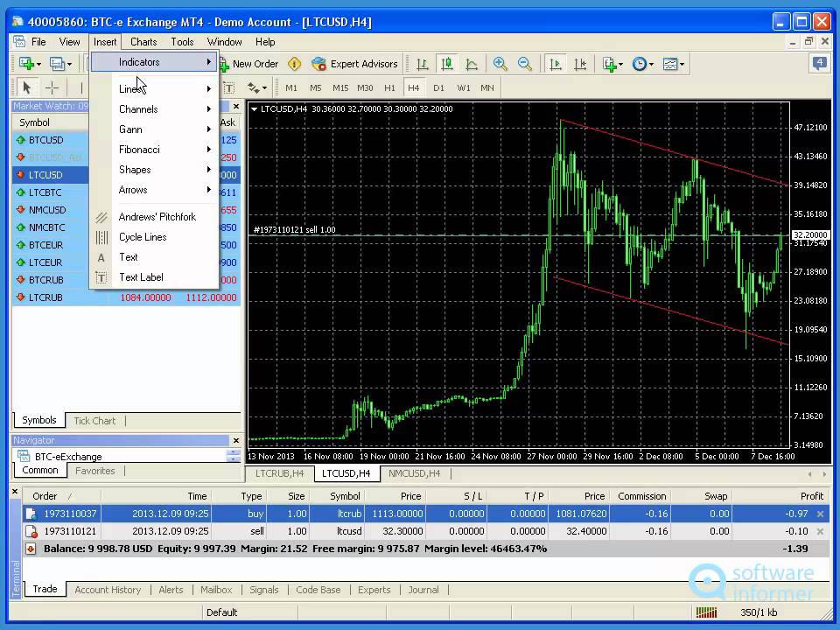Select the Text Label toolbar tool
The width and height of the screenshot is (840, 630).
(x=228, y=87)
